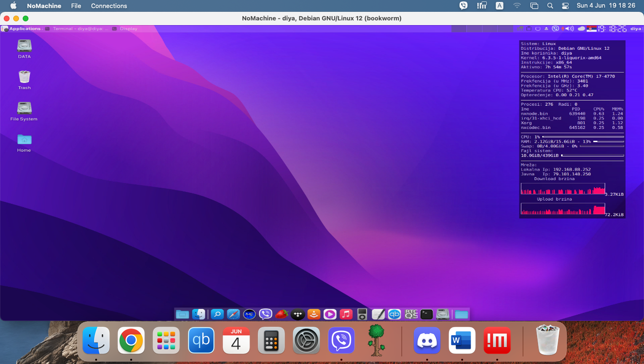Screen dimensions: 644x364
Task: Open the RTC QS app in remote dock
Action: click(411, 314)
